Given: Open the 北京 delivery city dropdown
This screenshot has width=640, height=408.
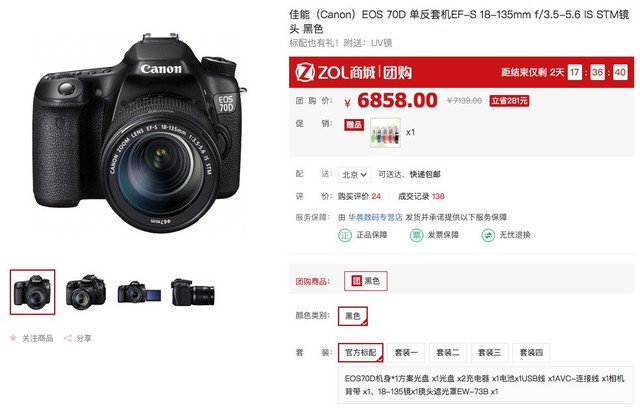Looking at the screenshot, I should [x=354, y=175].
